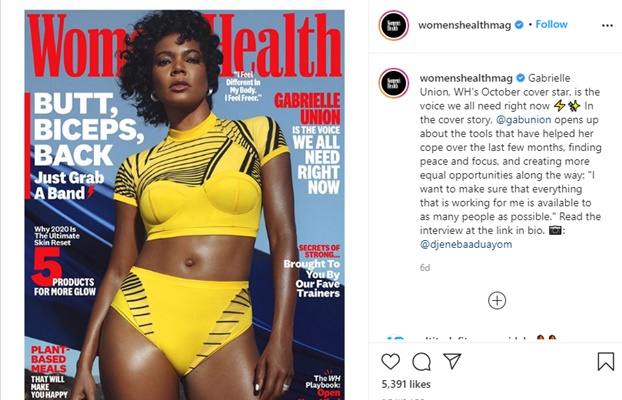Viewport: 622px width, 400px height.
Task: Follow the womenshealthmag account
Action: click(551, 24)
